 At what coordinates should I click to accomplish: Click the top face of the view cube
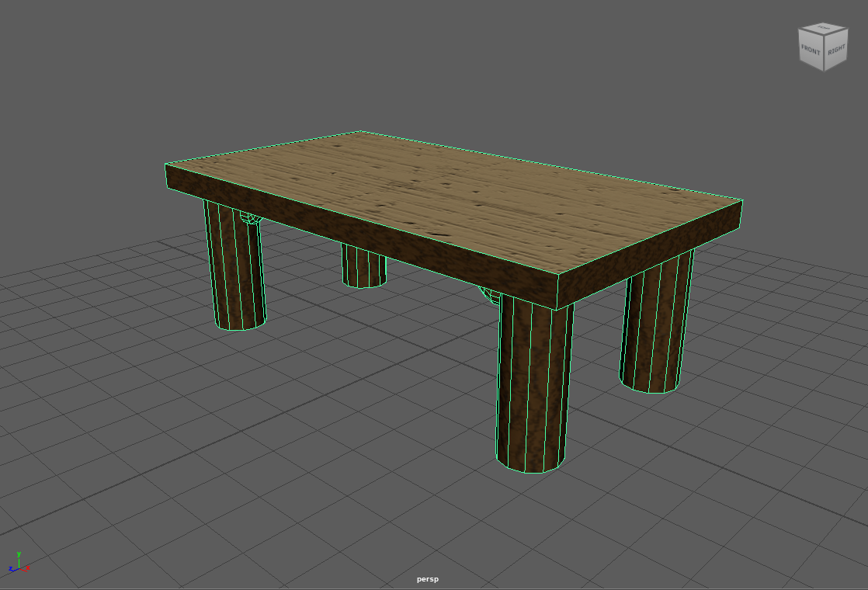(824, 27)
